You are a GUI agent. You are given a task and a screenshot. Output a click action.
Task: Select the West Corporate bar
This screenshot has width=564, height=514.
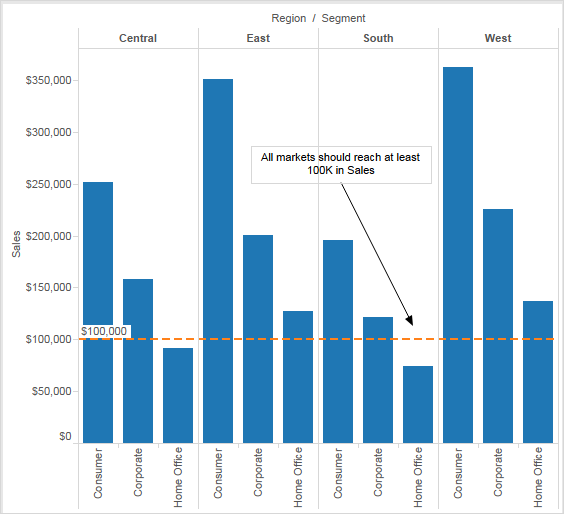click(498, 326)
